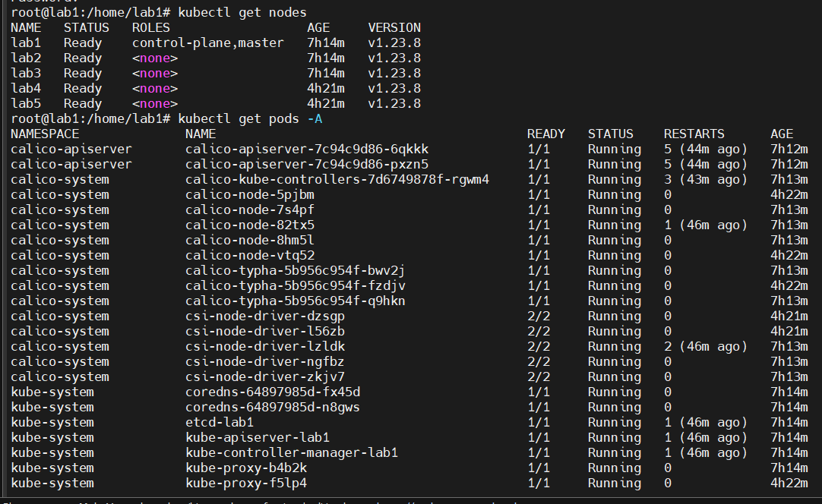
Task: Click pod name calico-typha-5b956c954f-fzdjv
Action: point(296,285)
